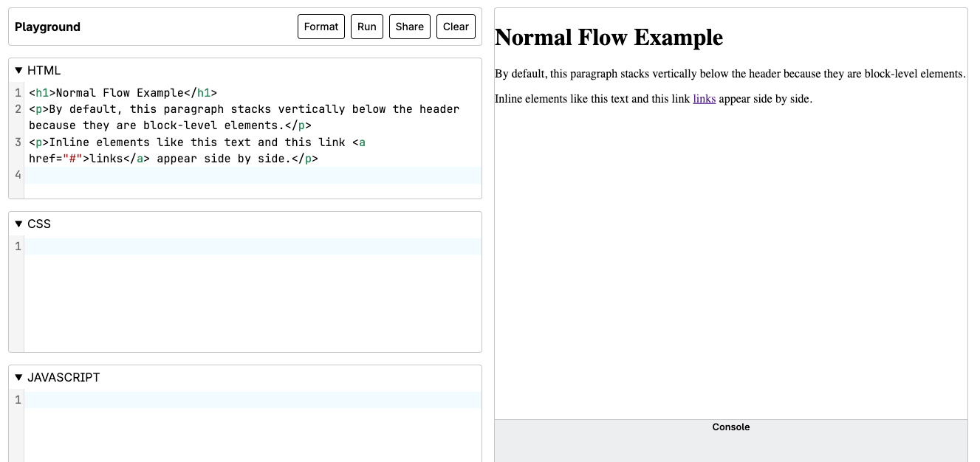This screenshot has height=462, width=980.
Task: Click code text 'because they are block-level elements.'
Action: tap(157, 125)
